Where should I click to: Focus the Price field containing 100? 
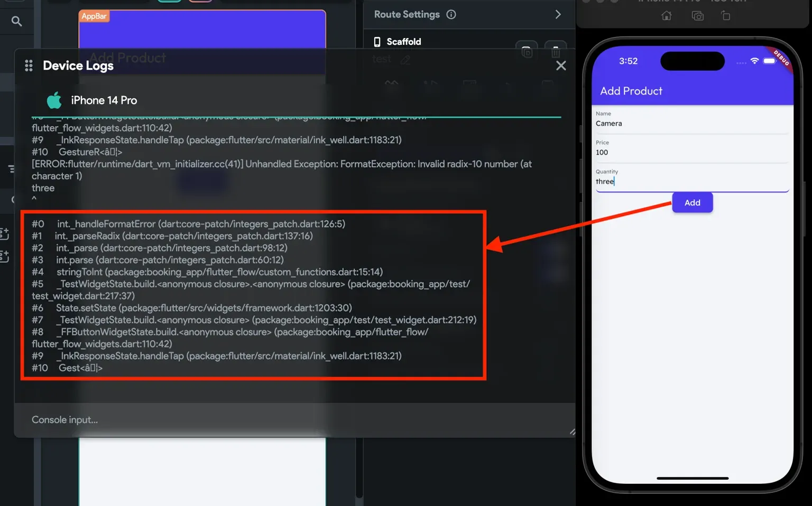693,152
